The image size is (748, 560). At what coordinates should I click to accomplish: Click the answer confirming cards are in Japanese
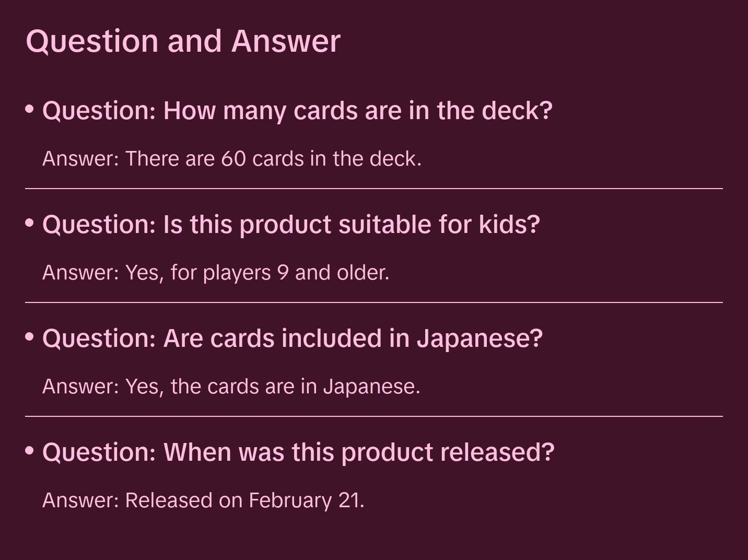(x=231, y=387)
